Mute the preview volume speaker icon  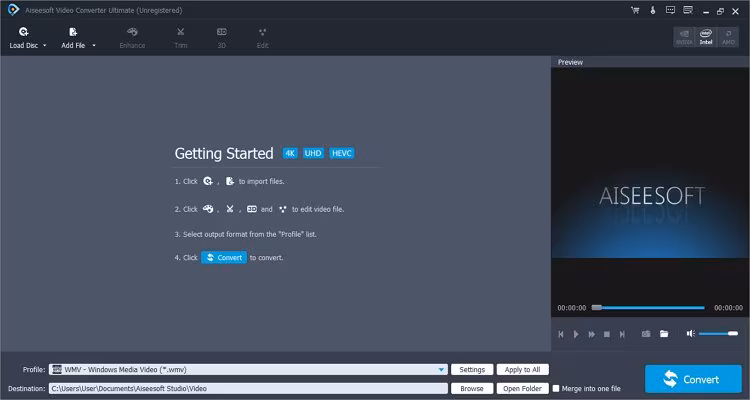point(691,333)
